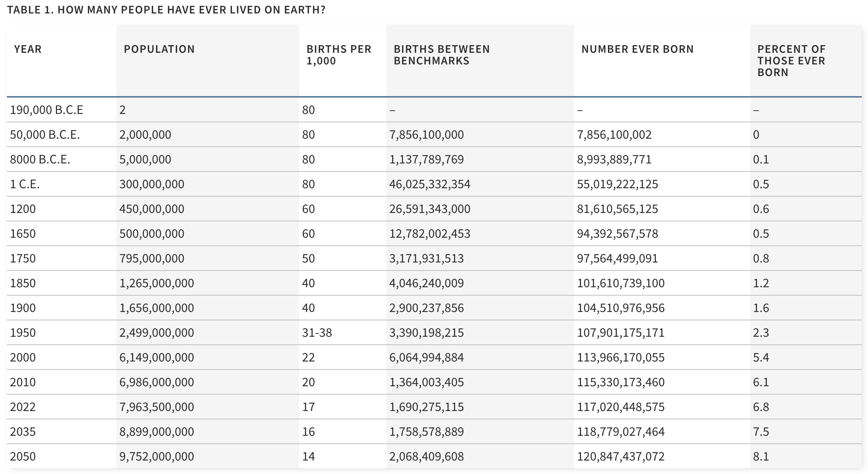
Task: Click number ever born 7,856,100,002
Action: [x=614, y=135]
